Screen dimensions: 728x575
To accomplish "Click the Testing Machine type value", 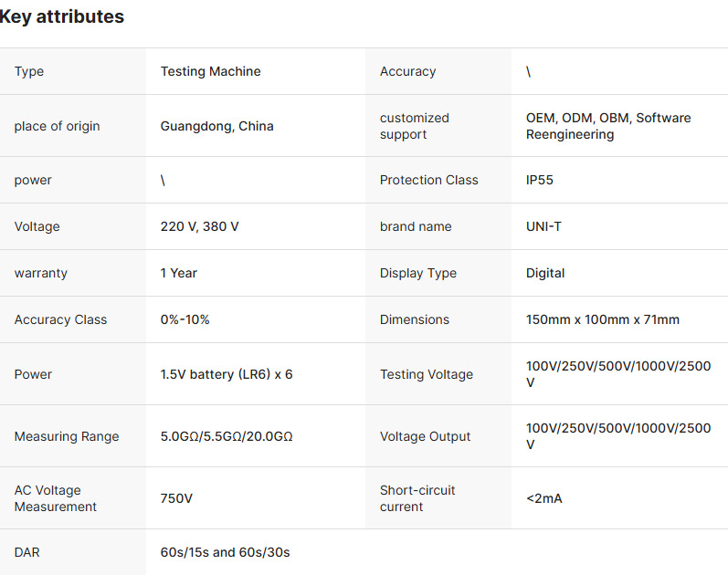I will coord(210,71).
